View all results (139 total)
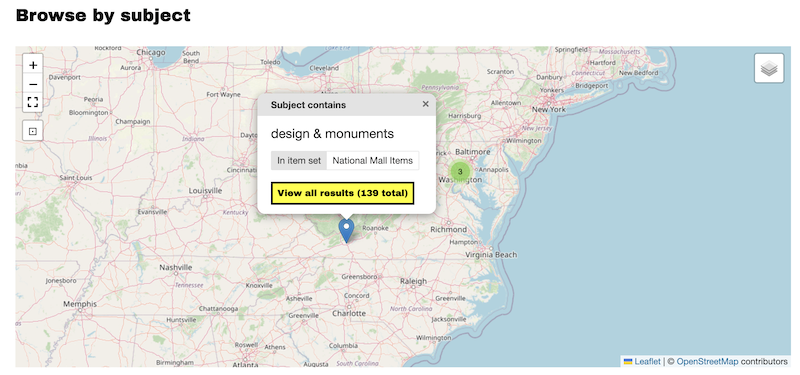Image resolution: width=800 pixels, height=375 pixels. (x=342, y=193)
